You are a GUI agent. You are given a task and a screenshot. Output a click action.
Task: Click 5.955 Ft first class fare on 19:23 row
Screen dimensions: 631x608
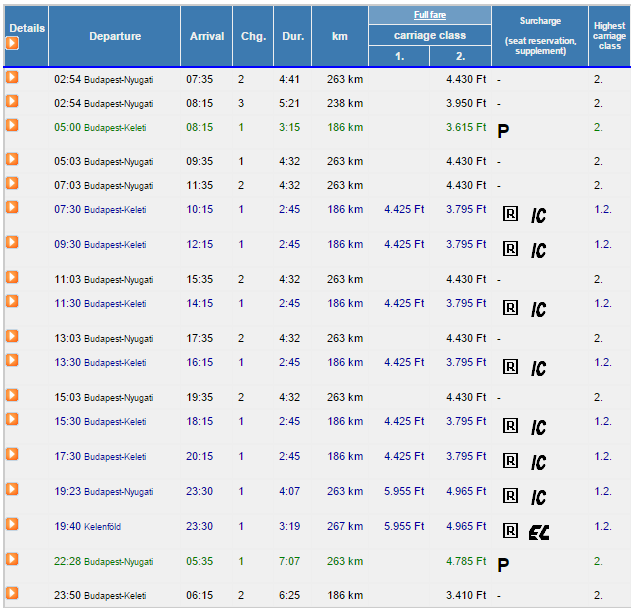(x=404, y=491)
